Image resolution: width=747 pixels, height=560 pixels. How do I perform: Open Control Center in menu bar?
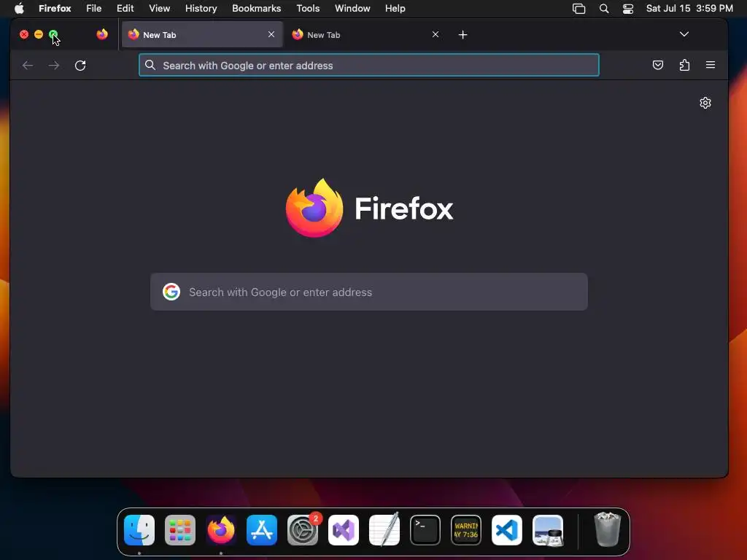[x=628, y=9]
